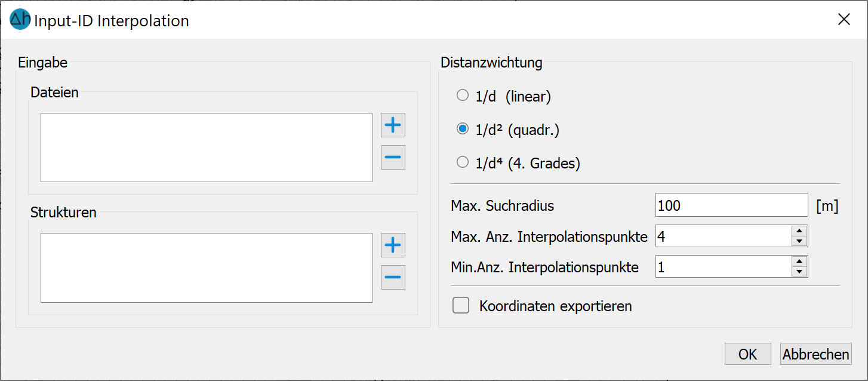The width and height of the screenshot is (868, 381).
Task: Increase Min.Anz. Interpolationspunkte value
Action: [x=799, y=262]
